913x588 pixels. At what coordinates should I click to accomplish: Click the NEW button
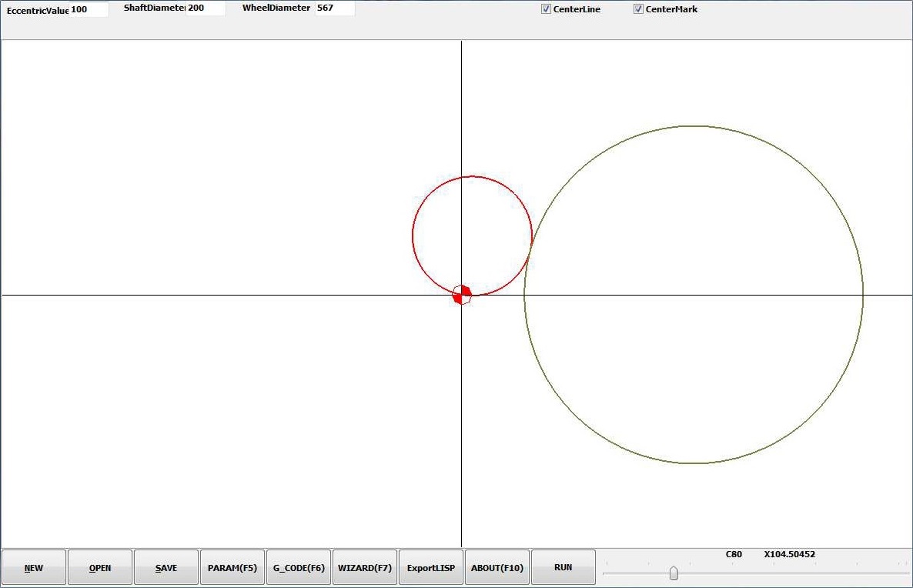pyautogui.click(x=34, y=568)
